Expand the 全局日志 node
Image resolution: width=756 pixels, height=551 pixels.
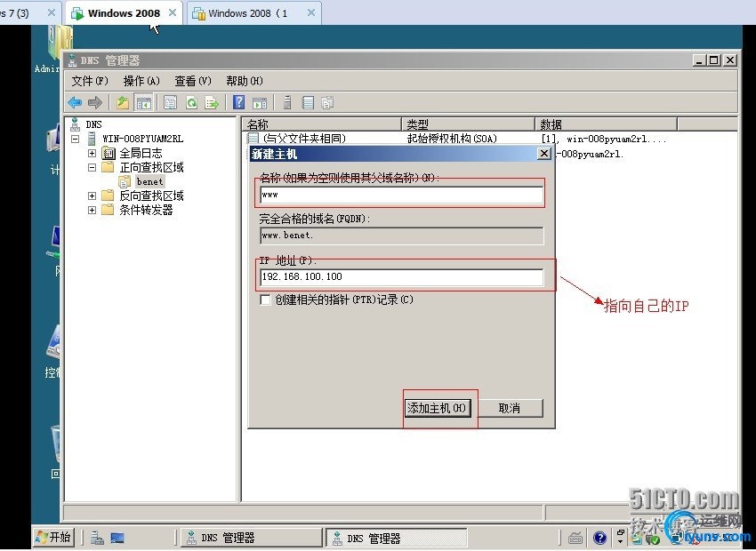92,153
